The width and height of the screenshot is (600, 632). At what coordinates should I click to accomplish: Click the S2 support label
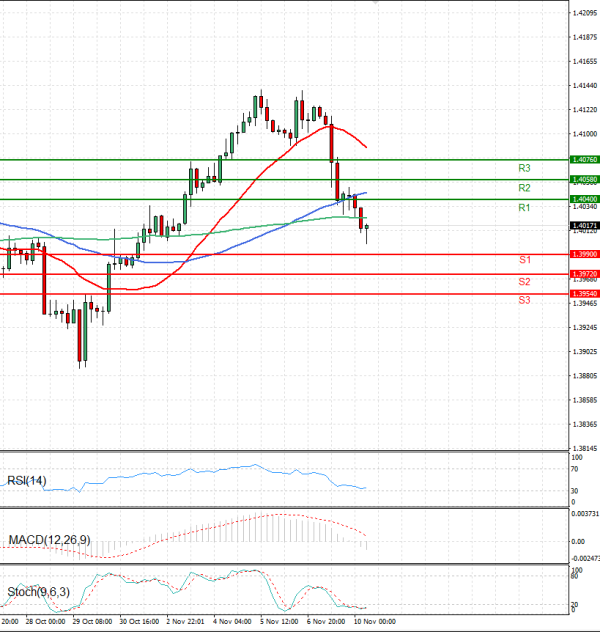pyautogui.click(x=524, y=282)
